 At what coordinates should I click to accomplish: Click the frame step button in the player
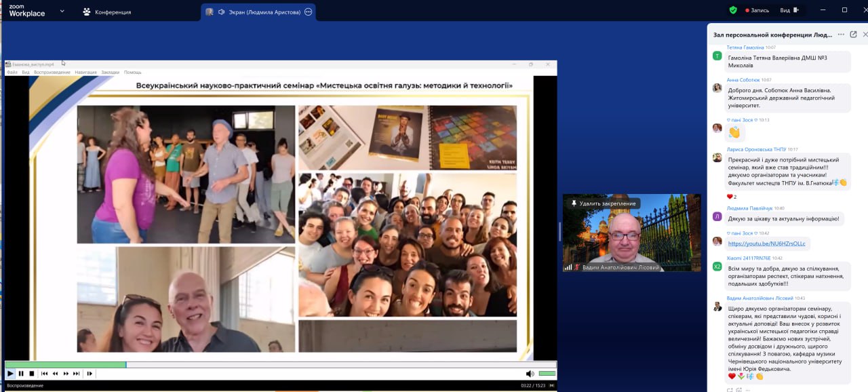90,373
